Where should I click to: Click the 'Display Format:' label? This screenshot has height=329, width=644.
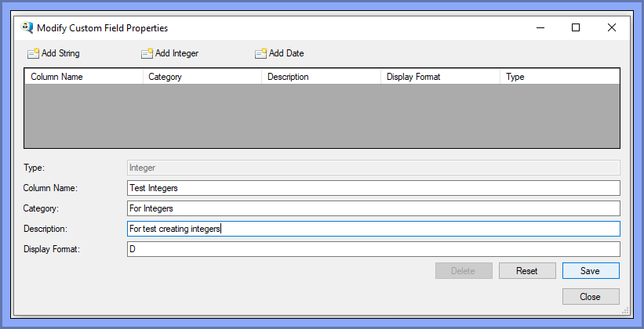click(52, 249)
